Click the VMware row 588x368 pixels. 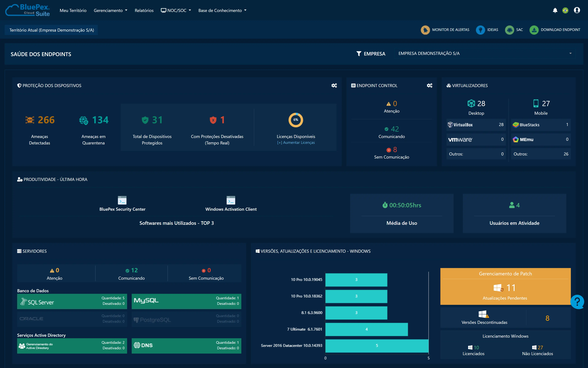(476, 140)
